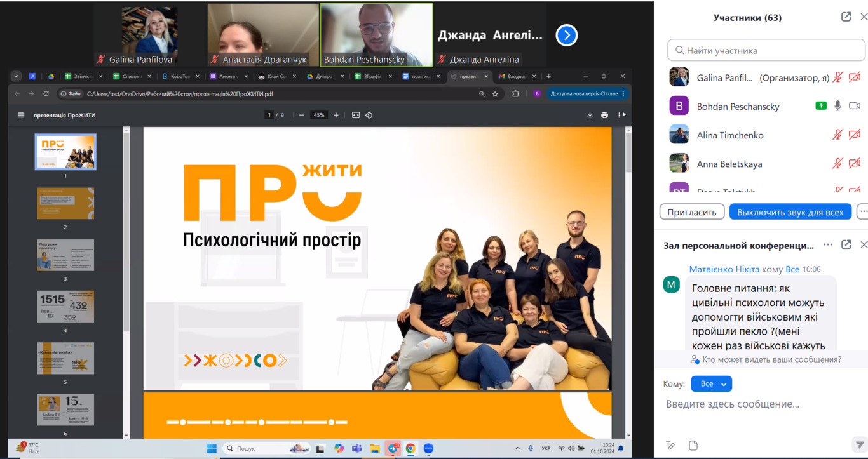Click Матвієнко Нікіта sender name in chat
Viewport: 868px width, 459px height.
[724, 269]
